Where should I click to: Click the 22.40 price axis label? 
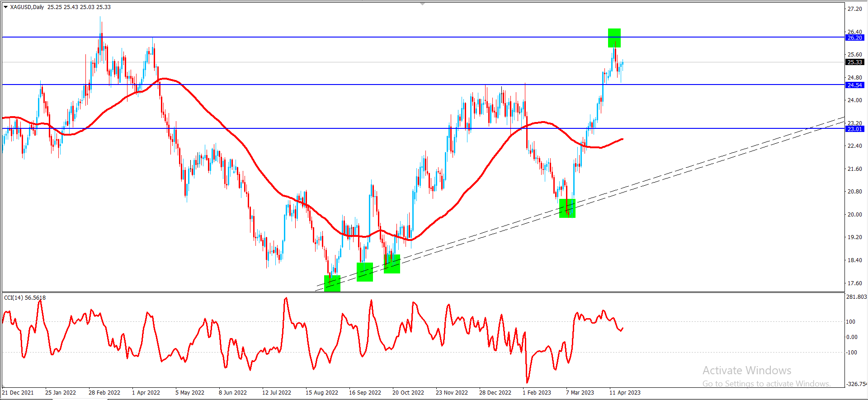855,146
